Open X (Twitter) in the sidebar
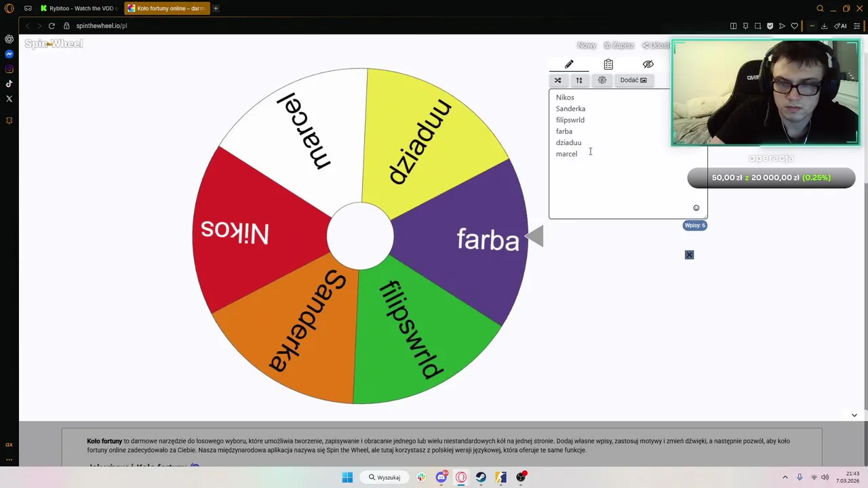This screenshot has width=868, height=488. pos(9,99)
